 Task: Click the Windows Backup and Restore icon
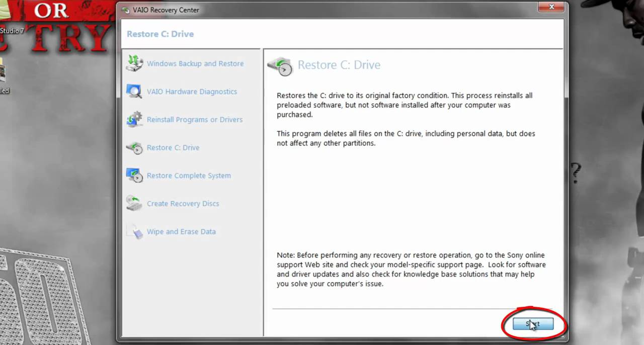tap(134, 63)
